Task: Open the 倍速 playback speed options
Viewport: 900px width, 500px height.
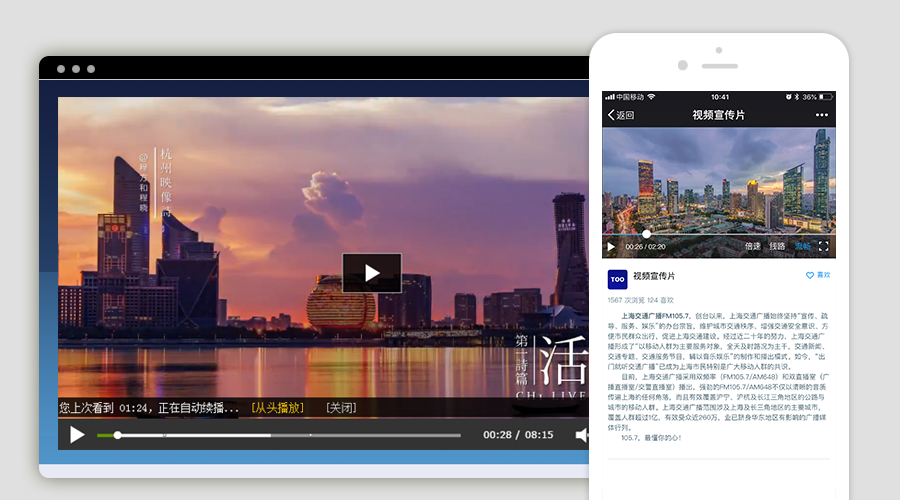Action: [x=752, y=246]
